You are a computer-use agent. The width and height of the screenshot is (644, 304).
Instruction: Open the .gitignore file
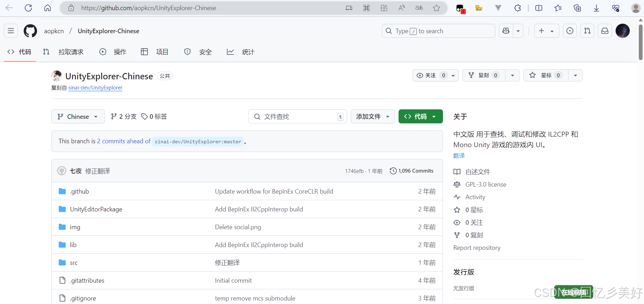(83, 298)
